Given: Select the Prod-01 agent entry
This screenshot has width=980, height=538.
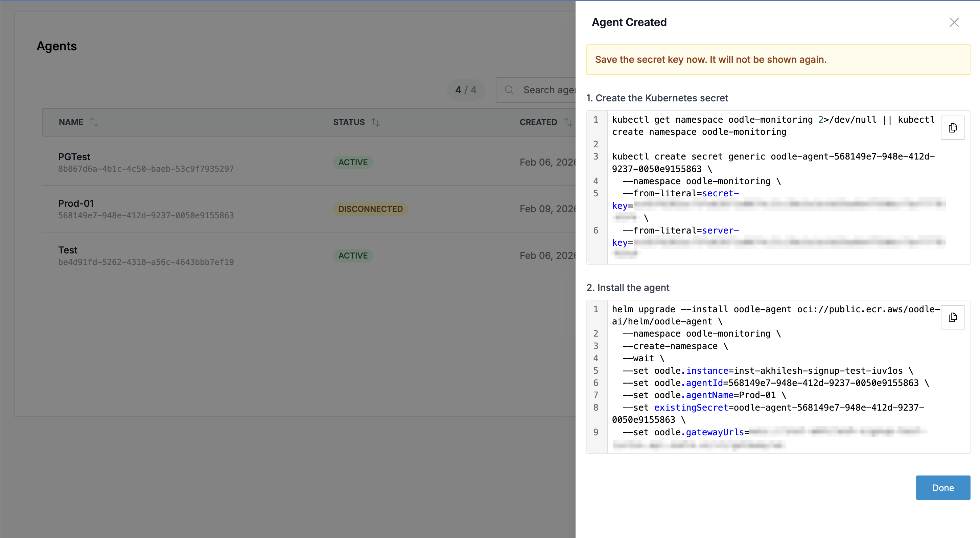Looking at the screenshot, I should (76, 203).
